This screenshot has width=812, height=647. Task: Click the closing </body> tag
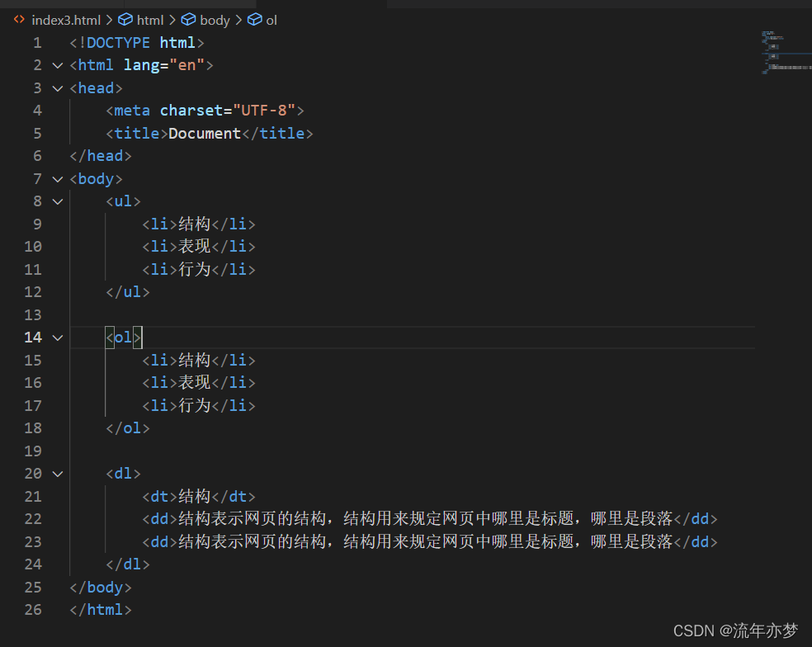point(101,588)
